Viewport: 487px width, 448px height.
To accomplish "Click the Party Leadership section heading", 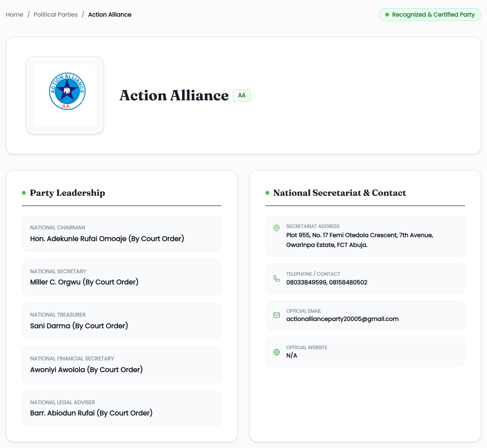I will coord(67,193).
